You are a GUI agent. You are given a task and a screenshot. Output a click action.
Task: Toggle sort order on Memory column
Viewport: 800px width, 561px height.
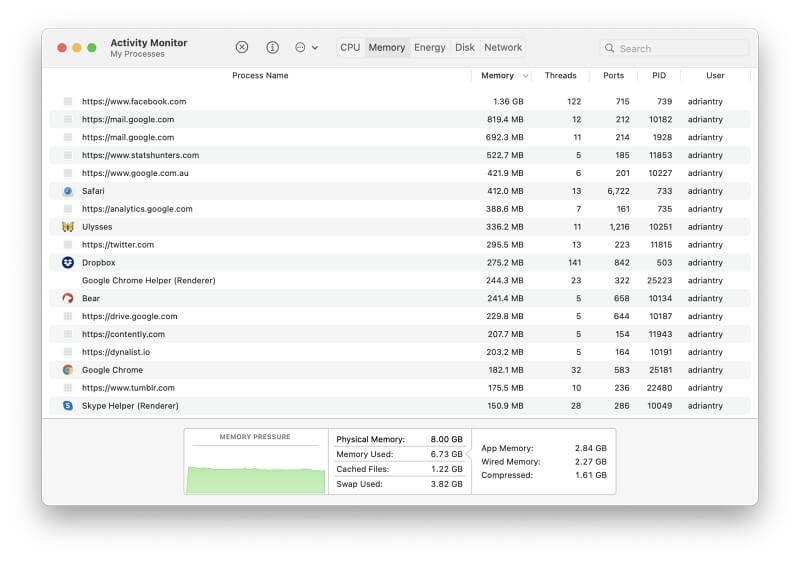(x=500, y=76)
